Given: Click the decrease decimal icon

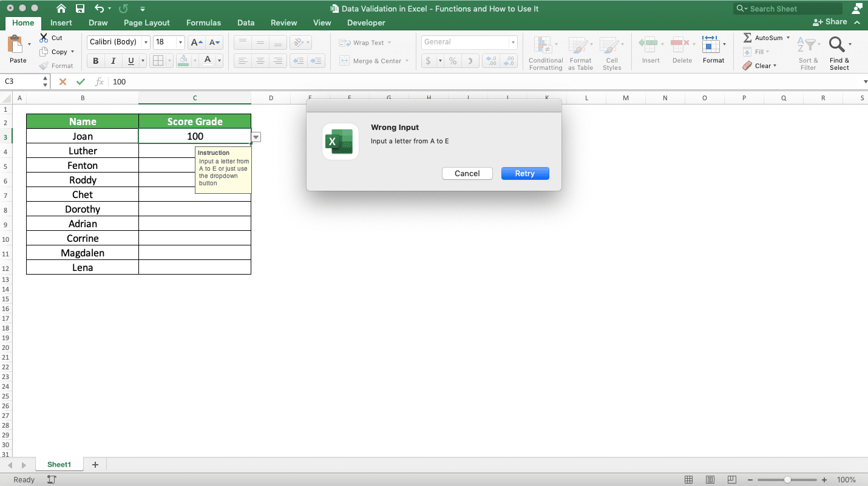Looking at the screenshot, I should (x=509, y=61).
